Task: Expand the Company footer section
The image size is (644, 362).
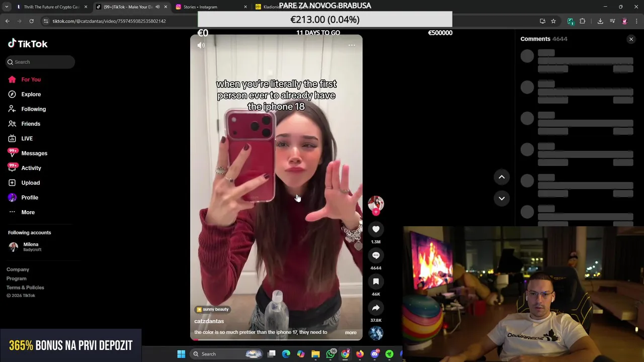Action: (18, 269)
